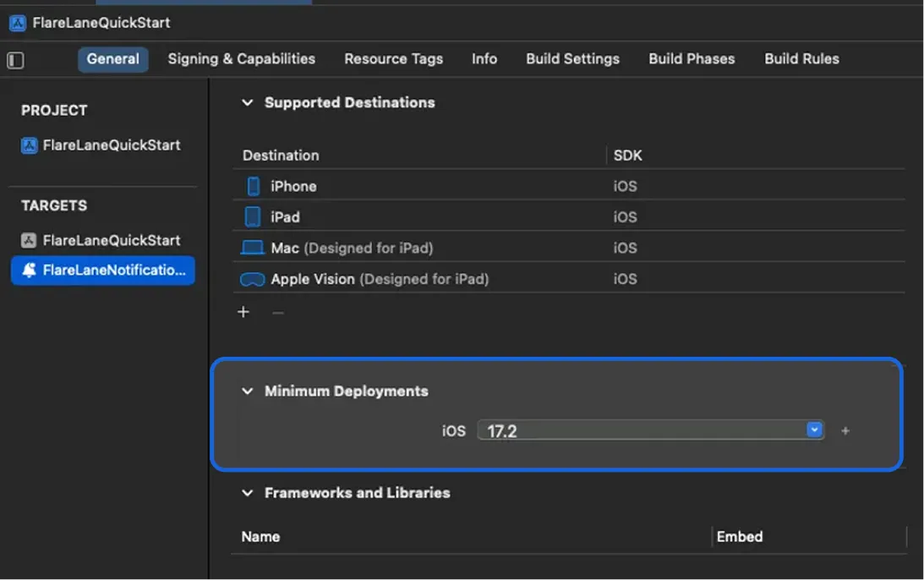Add a supported destination with plus button
This screenshot has width=924, height=580.
coord(243,312)
